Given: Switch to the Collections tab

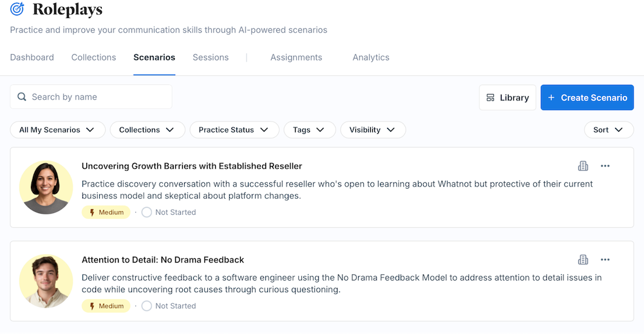Looking at the screenshot, I should click(93, 57).
